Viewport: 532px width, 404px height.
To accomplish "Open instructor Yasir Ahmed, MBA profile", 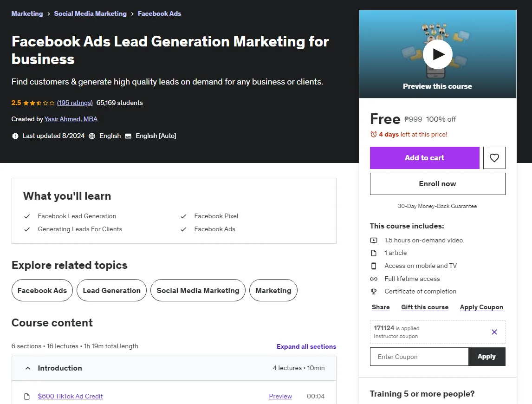I will 71,119.
